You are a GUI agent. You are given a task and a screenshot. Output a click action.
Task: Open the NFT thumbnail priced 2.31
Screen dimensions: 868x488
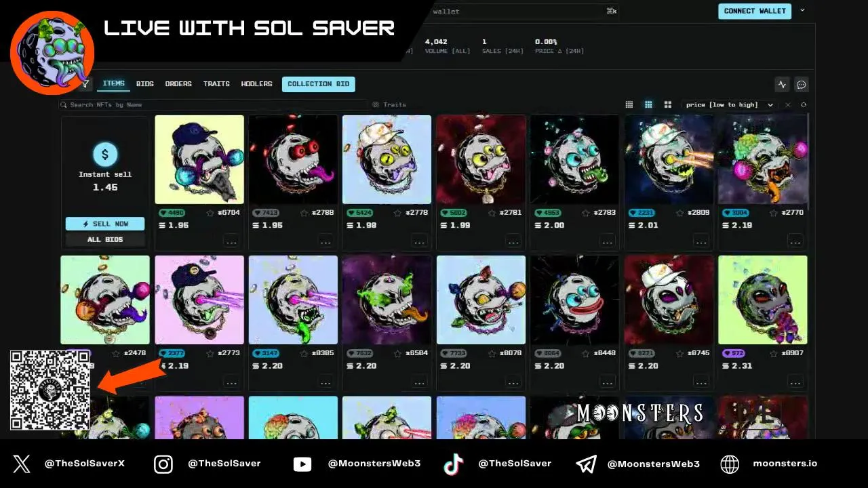pos(763,300)
